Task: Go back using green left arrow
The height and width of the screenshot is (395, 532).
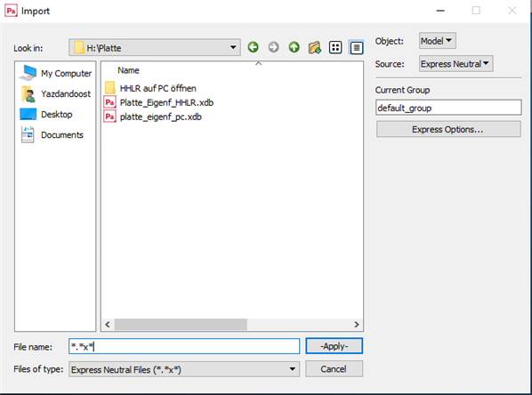Action: click(253, 47)
